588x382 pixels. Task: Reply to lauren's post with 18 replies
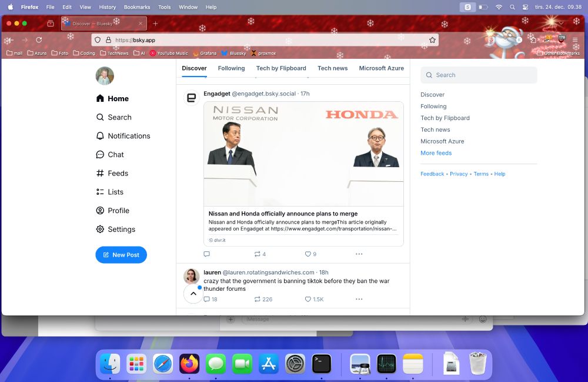point(211,299)
